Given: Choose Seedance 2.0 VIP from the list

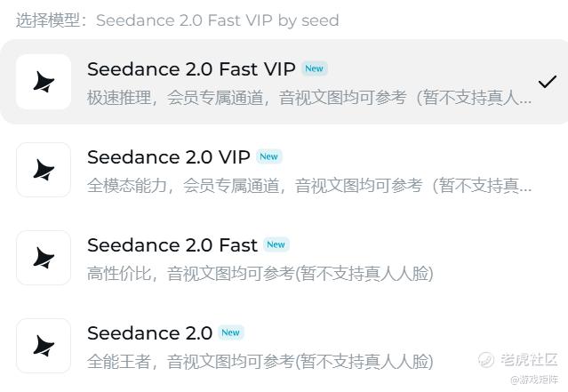Looking at the screenshot, I should point(169,156).
